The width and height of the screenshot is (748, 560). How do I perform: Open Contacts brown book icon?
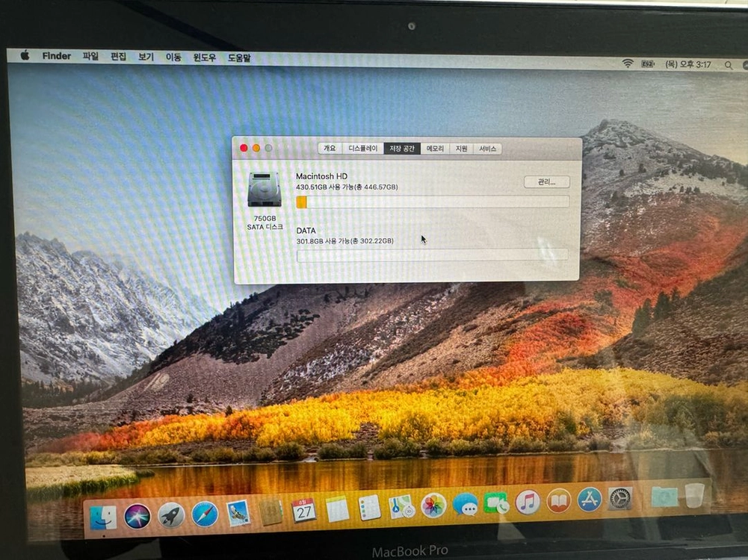(271, 513)
